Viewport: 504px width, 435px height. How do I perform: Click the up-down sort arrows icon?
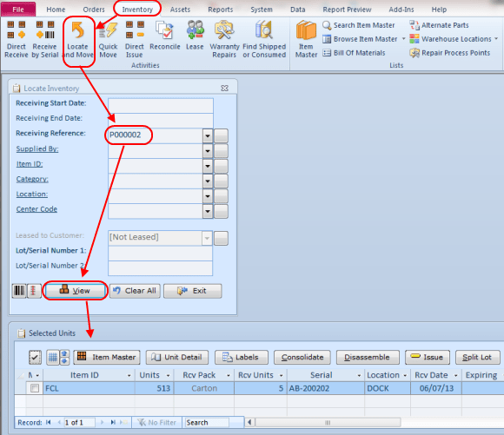64,357
